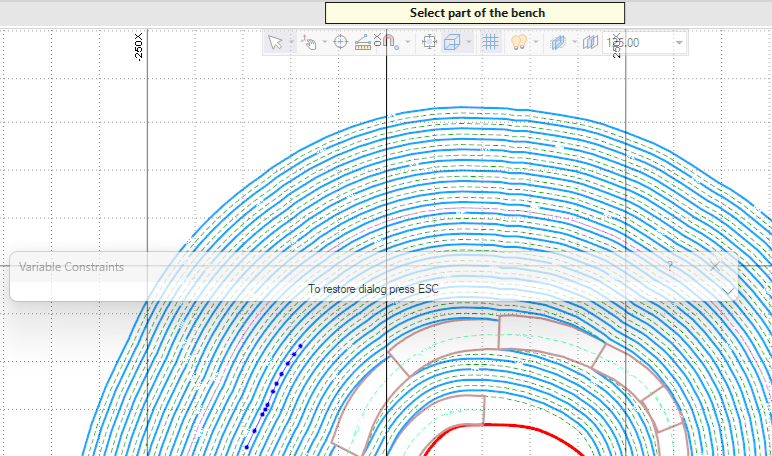Click the section planes icon
The height and width of the screenshot is (456, 772).
(590, 42)
